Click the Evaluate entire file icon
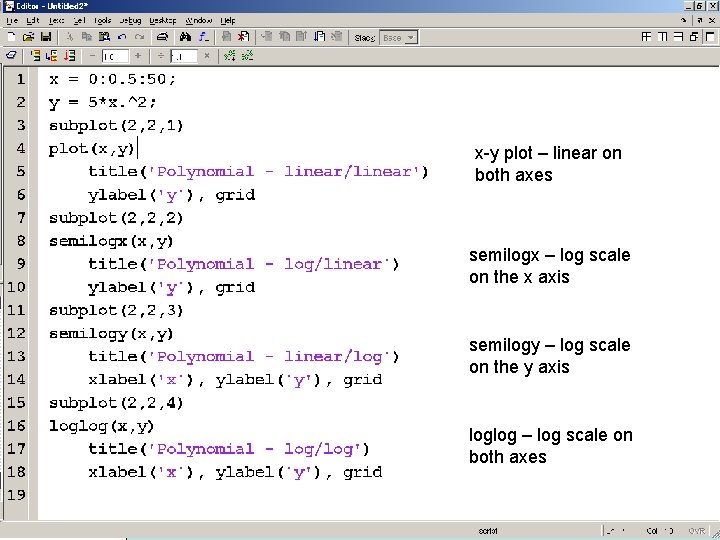The width and height of the screenshot is (720, 540). (x=69, y=56)
